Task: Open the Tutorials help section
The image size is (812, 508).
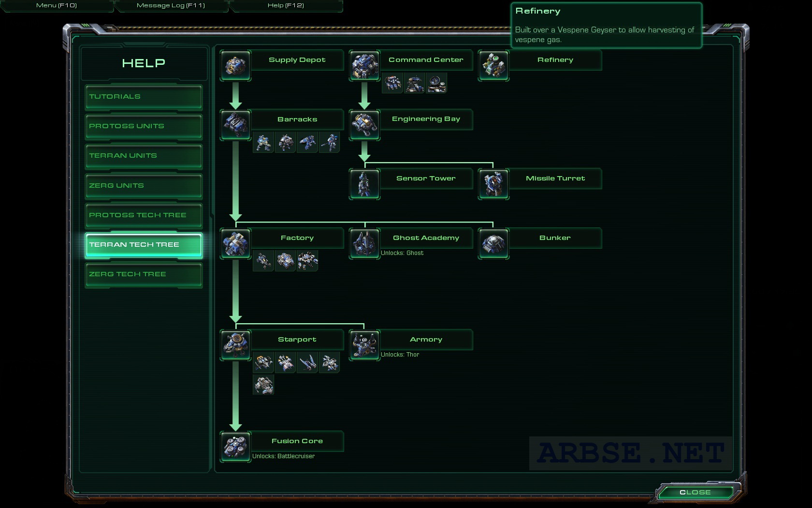Action: (x=144, y=97)
